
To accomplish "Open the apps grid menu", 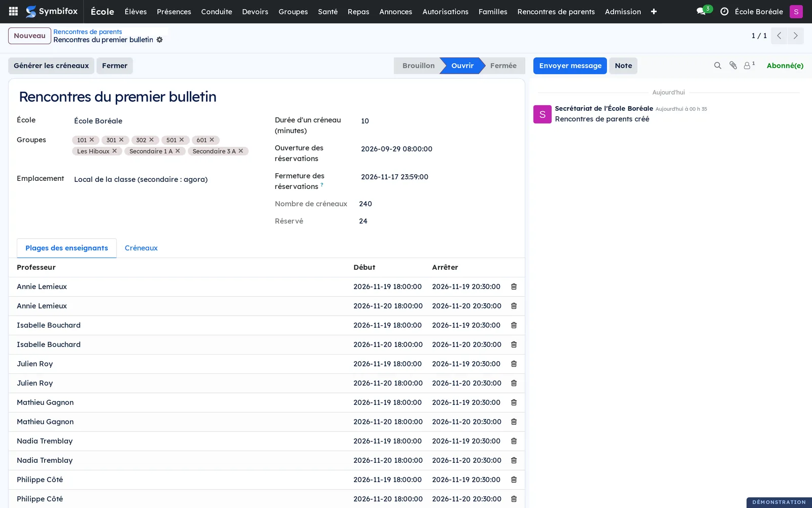I will (x=14, y=11).
